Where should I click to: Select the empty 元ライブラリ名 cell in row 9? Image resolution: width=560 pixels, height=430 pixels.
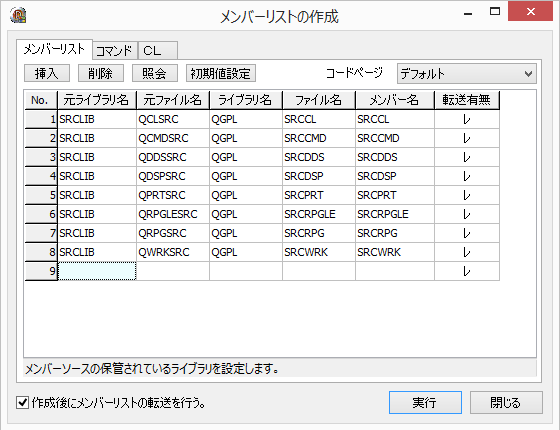coord(97,271)
